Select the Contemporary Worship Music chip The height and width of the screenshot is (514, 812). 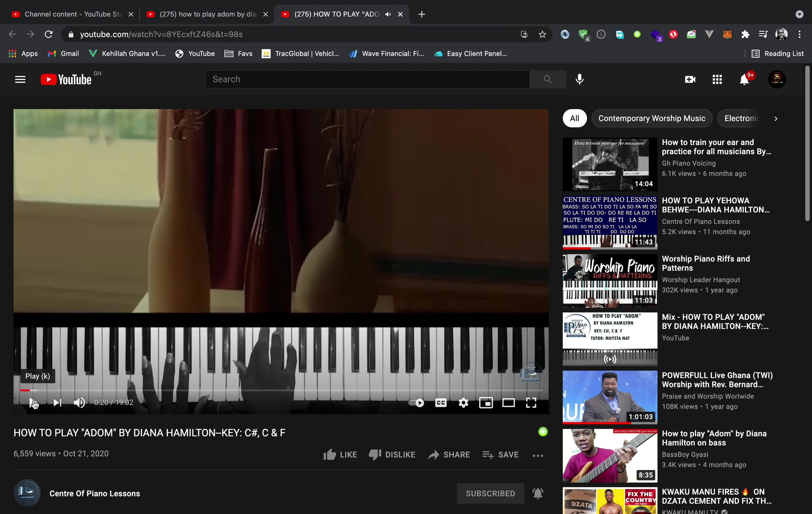pyautogui.click(x=652, y=118)
